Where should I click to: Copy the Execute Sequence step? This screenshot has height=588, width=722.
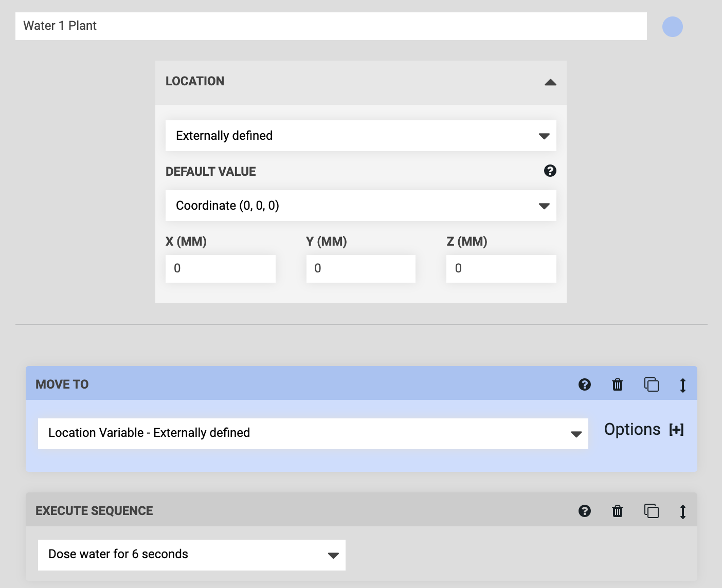coord(651,511)
